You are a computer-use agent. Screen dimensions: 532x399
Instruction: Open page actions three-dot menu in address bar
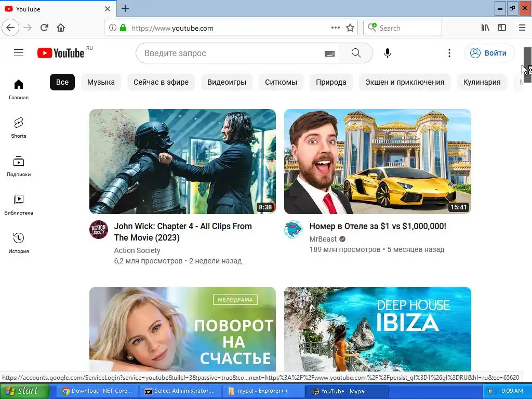pyautogui.click(x=335, y=28)
